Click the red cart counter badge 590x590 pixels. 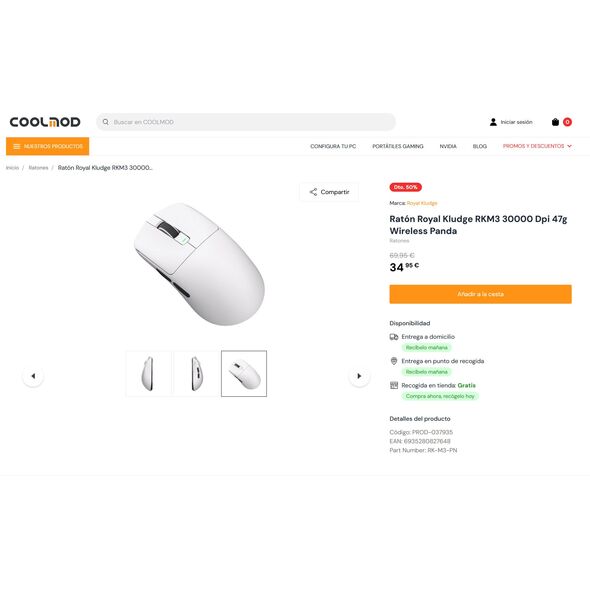coord(567,122)
